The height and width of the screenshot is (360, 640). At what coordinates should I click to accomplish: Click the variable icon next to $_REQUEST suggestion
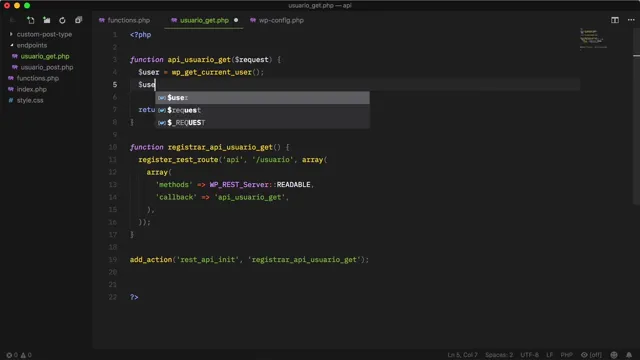[x=162, y=122]
